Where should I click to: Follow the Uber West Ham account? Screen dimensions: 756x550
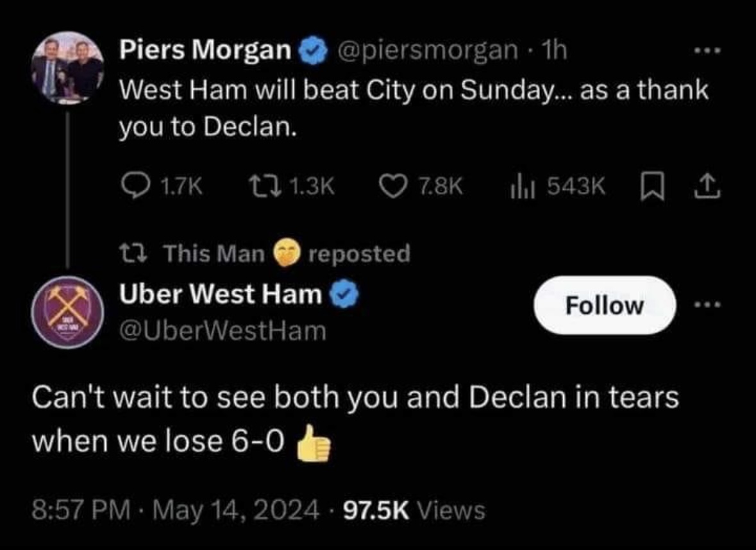click(605, 305)
